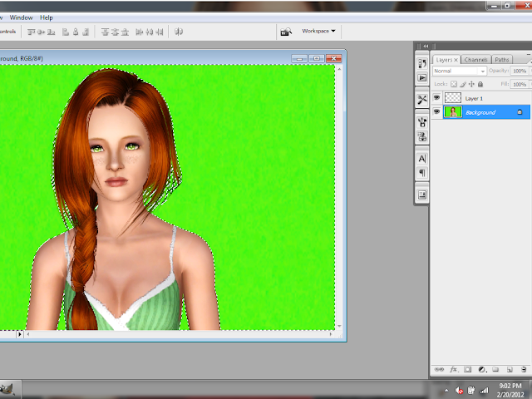Create new adjustment layer icon
The width and height of the screenshot is (532, 399).
click(x=481, y=368)
